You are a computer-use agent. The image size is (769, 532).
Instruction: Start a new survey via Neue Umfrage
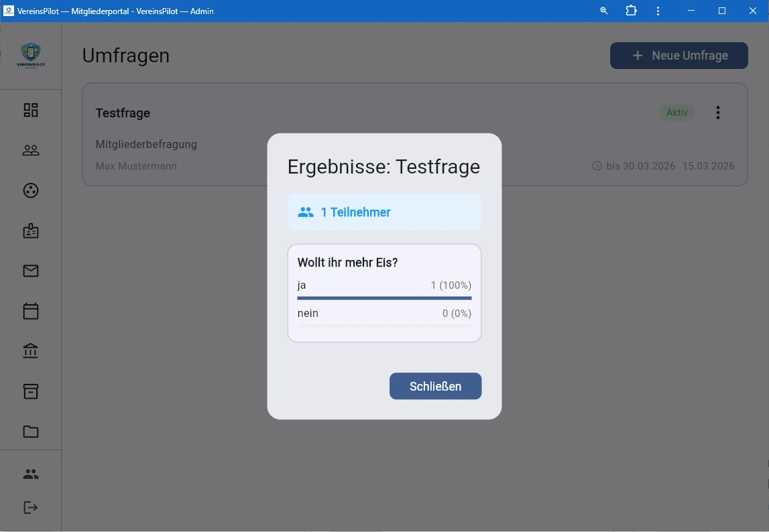click(x=678, y=56)
